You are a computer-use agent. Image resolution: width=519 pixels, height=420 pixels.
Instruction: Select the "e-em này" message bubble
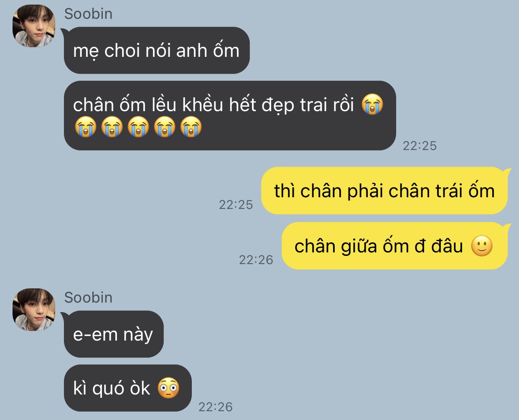(x=113, y=334)
